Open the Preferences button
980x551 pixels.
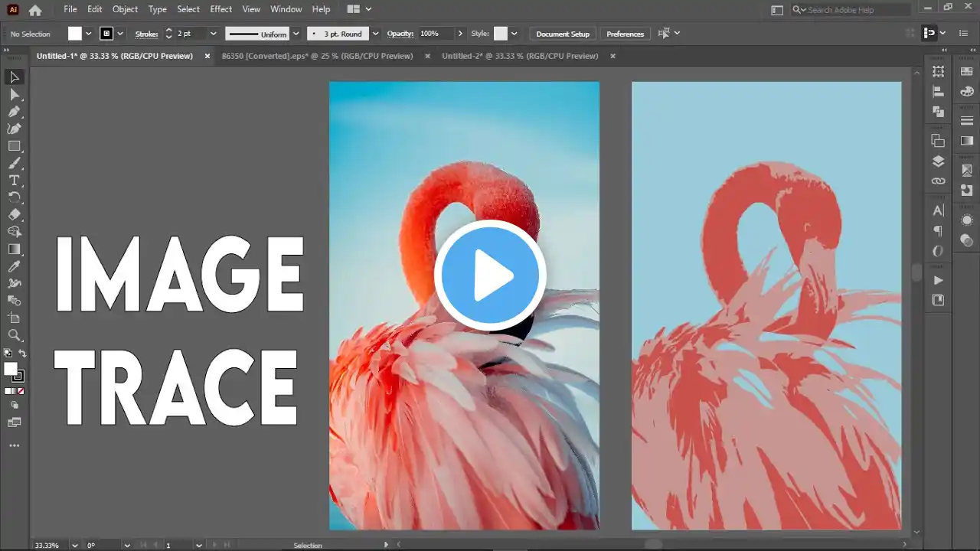coord(625,34)
